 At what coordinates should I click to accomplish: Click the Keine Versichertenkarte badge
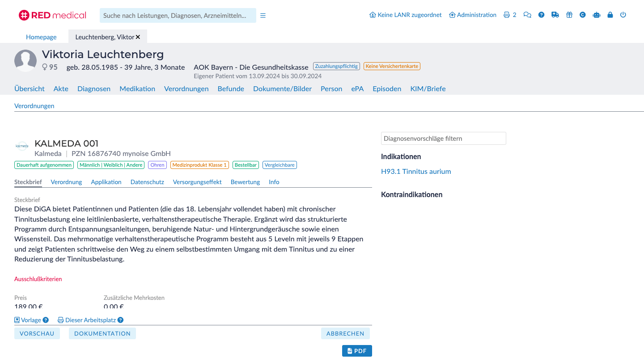[x=392, y=66]
